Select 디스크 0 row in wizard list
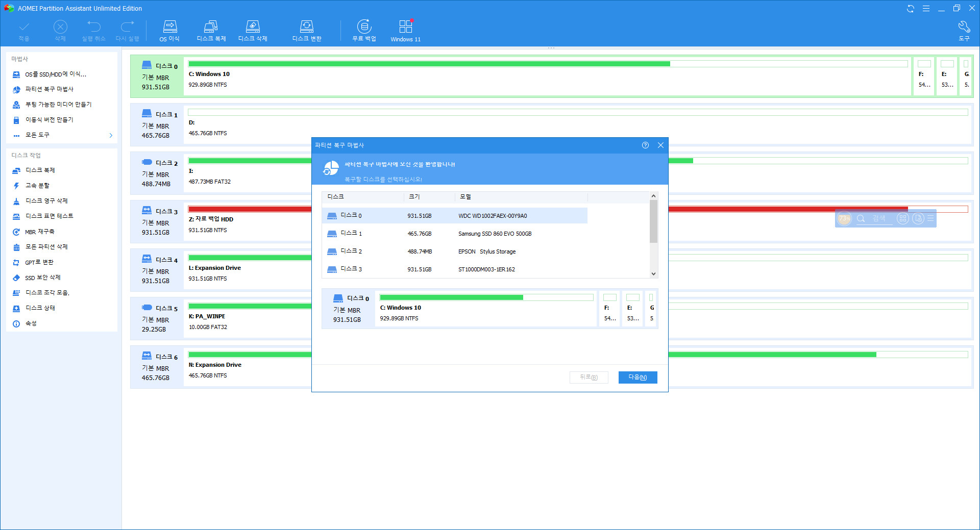The width and height of the screenshot is (980, 530). pos(454,216)
